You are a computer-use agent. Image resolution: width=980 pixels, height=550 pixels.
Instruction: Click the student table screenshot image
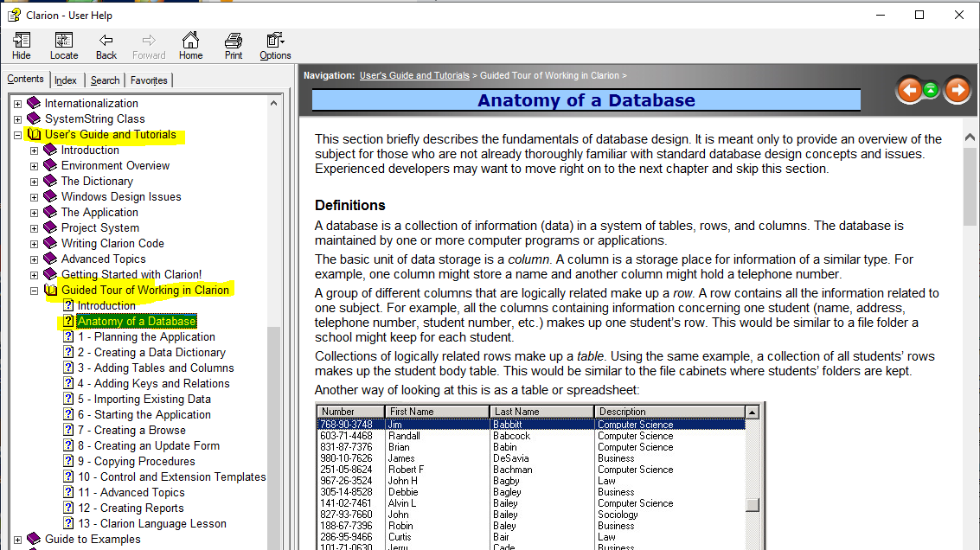540,476
